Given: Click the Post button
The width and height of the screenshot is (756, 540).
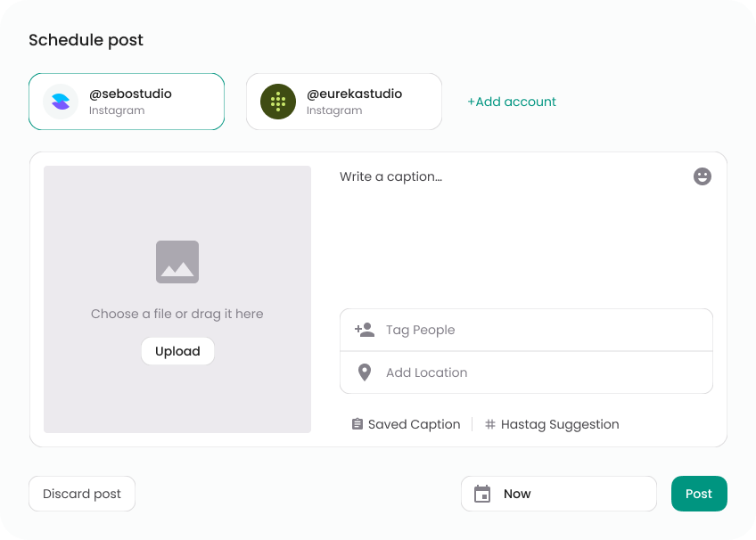Looking at the screenshot, I should pos(699,494).
